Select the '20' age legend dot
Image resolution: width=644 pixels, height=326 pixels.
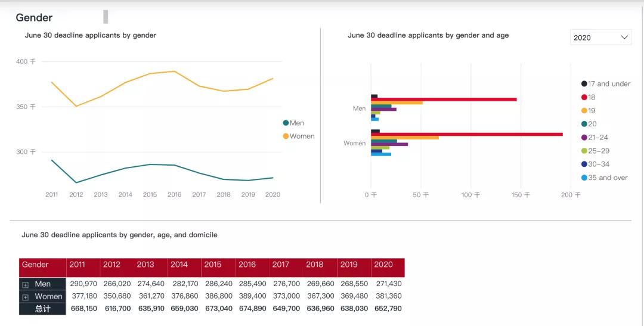click(x=584, y=124)
